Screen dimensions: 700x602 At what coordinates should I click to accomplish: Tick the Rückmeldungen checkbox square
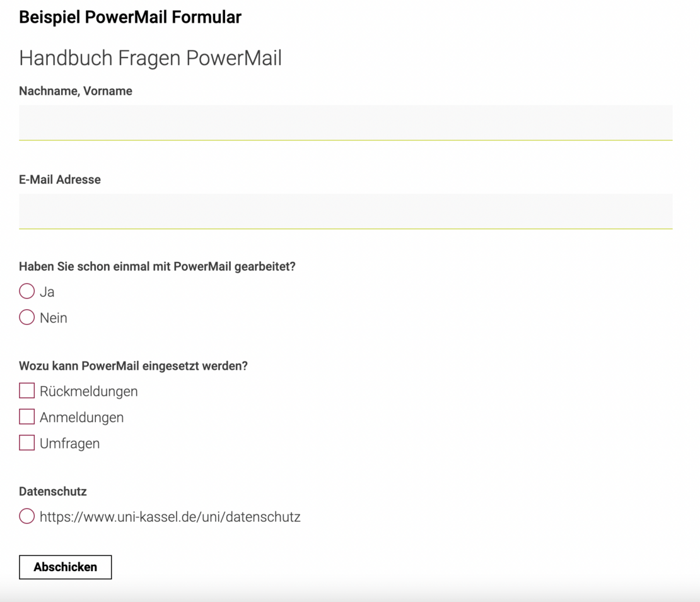[26, 391]
